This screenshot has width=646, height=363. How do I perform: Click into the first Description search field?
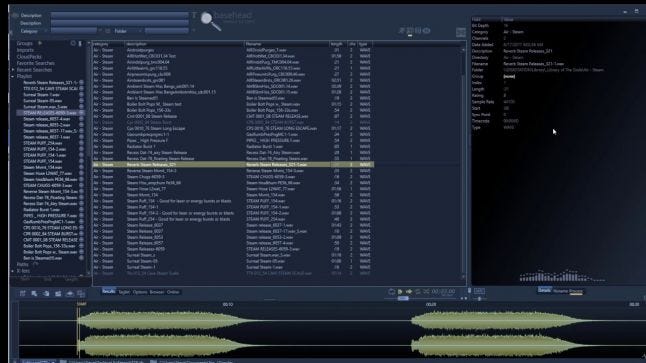[119, 15]
